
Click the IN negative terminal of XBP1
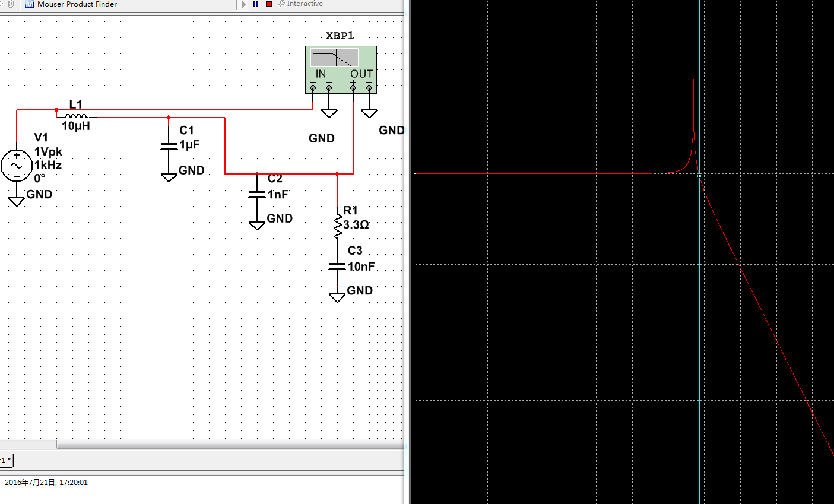[x=329, y=88]
